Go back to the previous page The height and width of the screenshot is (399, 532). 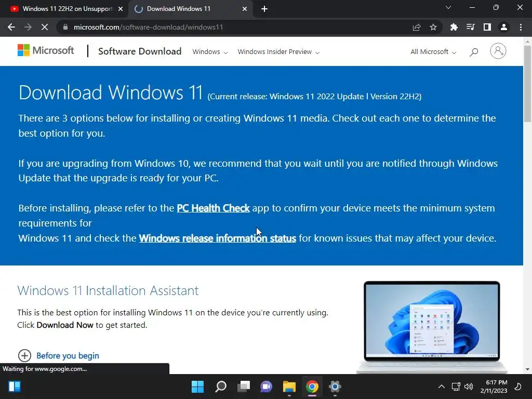tap(11, 27)
